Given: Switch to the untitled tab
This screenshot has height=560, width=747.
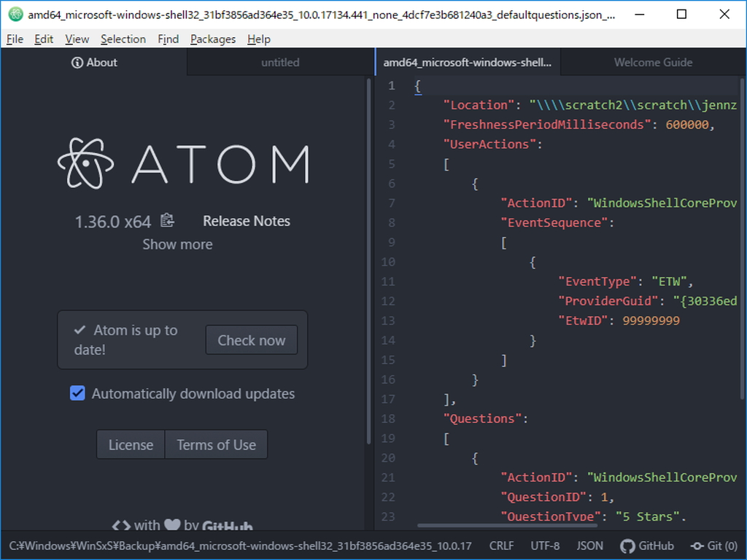Looking at the screenshot, I should coord(280,62).
